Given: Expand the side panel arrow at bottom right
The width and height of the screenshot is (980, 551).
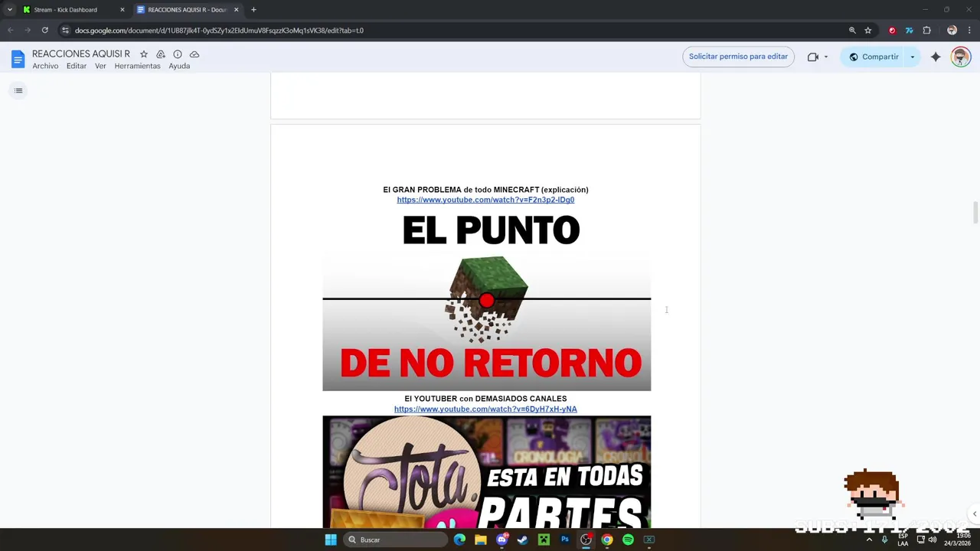Looking at the screenshot, I should [x=974, y=514].
